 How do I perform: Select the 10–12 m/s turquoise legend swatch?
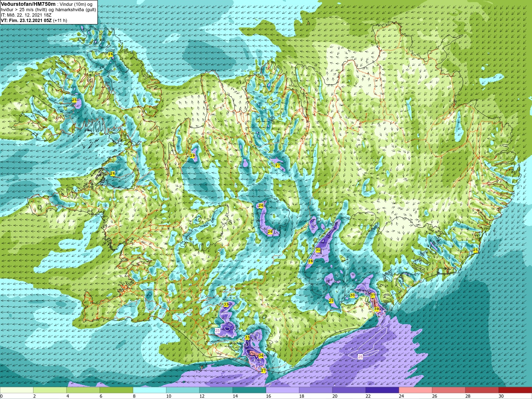183,390
